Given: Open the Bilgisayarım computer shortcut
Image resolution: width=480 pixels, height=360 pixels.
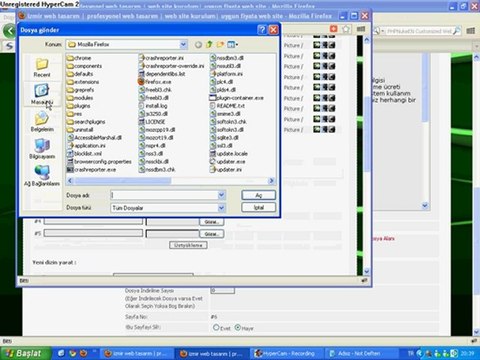Looking at the screenshot, I should coord(42,149).
